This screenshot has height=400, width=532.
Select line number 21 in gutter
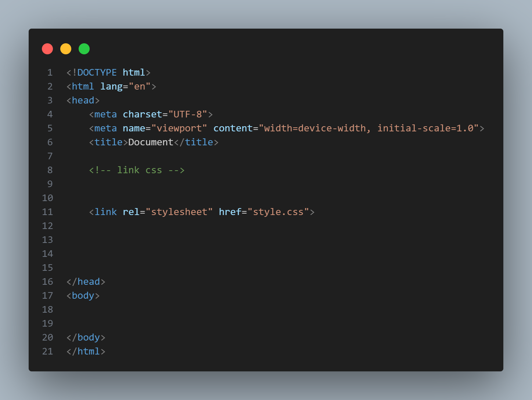click(x=47, y=352)
